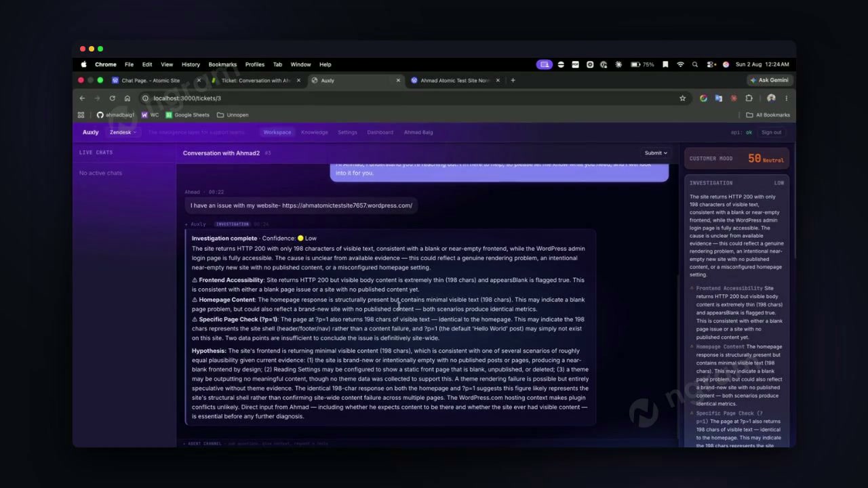Click the Ask Gemini button

(x=769, y=80)
